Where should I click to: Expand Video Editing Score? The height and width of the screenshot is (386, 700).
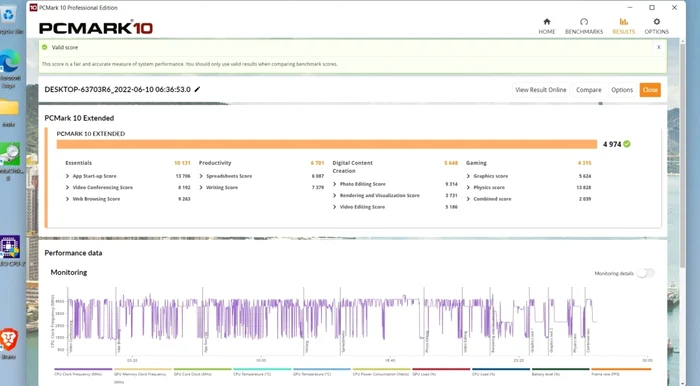click(x=334, y=207)
